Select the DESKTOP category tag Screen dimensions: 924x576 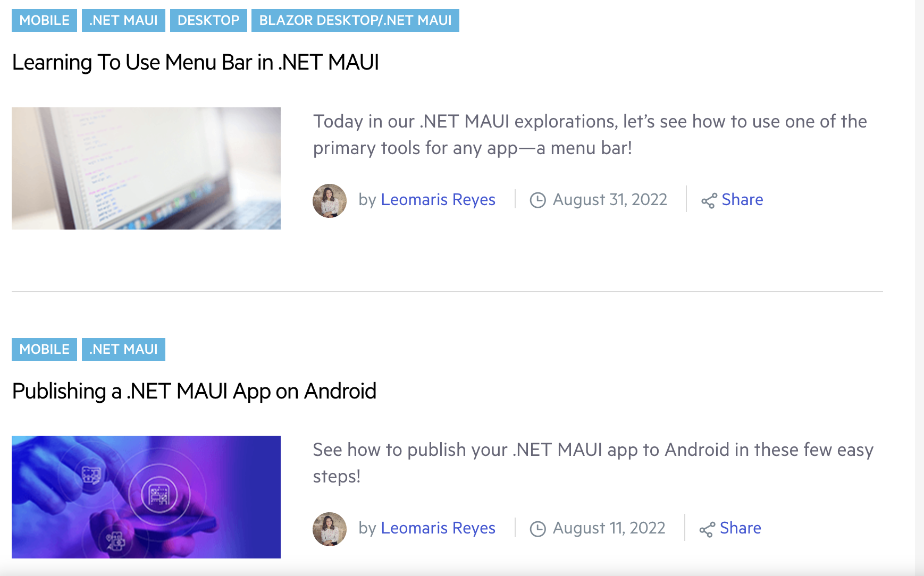point(208,20)
